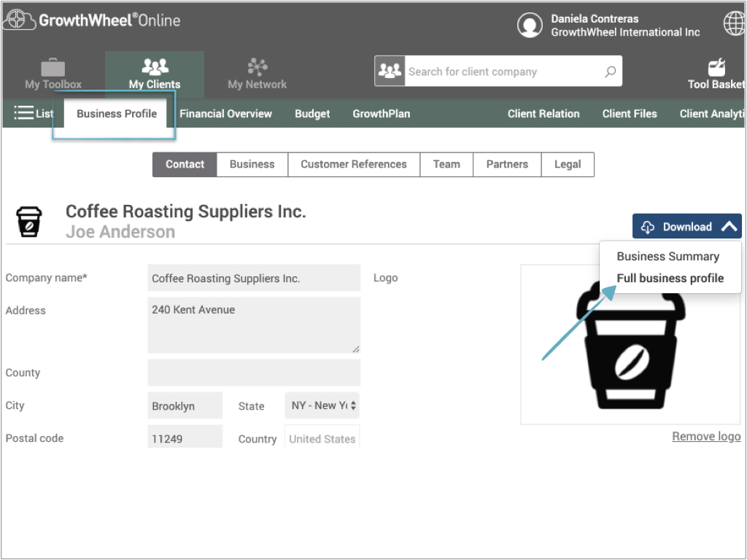The height and width of the screenshot is (560, 747).
Task: Click the Daniela Contreras avatar icon
Action: click(x=530, y=25)
